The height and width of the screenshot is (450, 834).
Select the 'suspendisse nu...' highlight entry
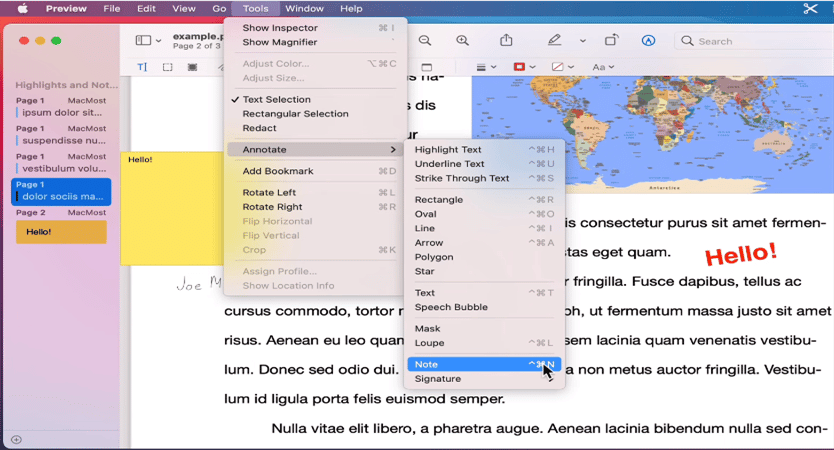[61, 135]
